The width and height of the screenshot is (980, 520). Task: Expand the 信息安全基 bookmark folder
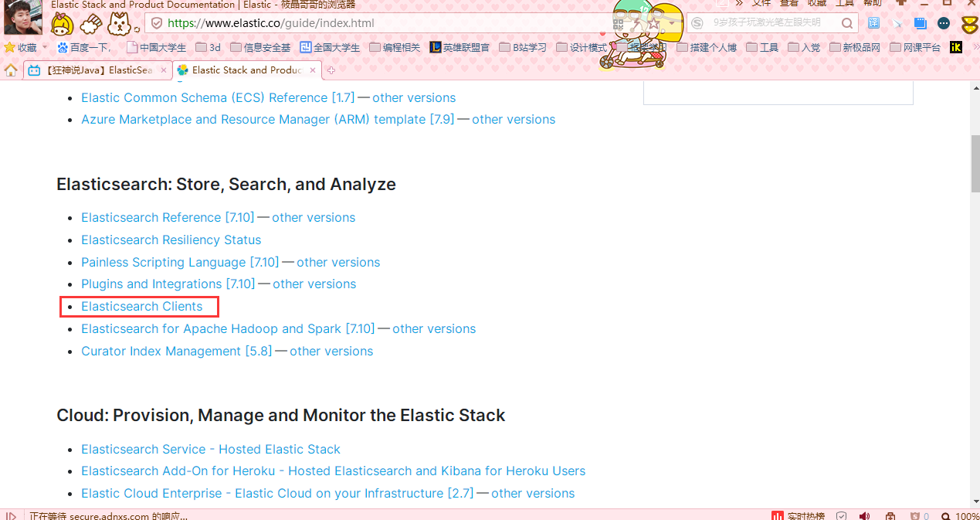(260, 47)
